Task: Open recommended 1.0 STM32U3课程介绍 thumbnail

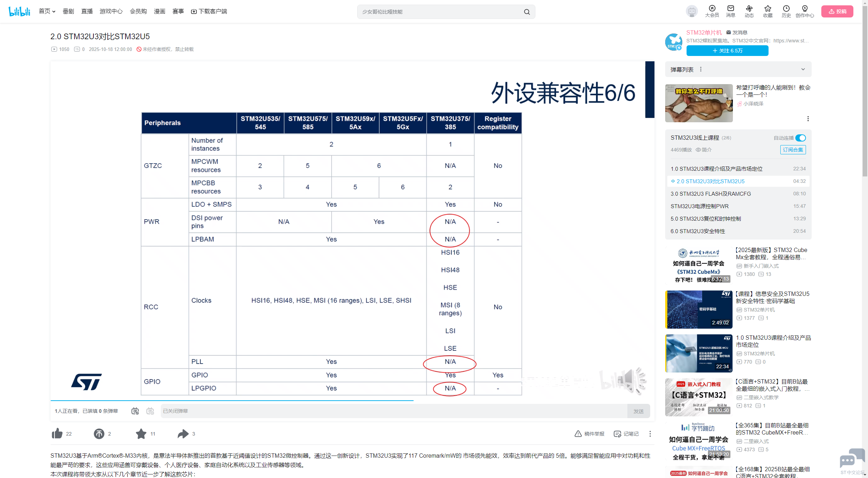Action: [x=699, y=353]
